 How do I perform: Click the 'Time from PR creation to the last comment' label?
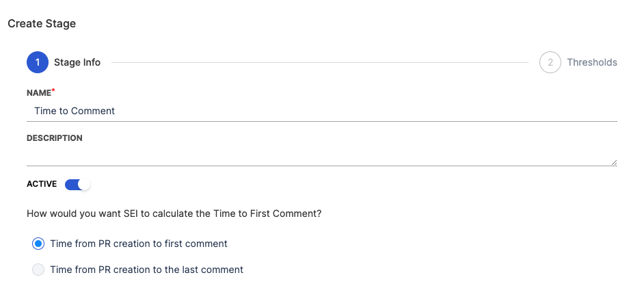tap(146, 270)
